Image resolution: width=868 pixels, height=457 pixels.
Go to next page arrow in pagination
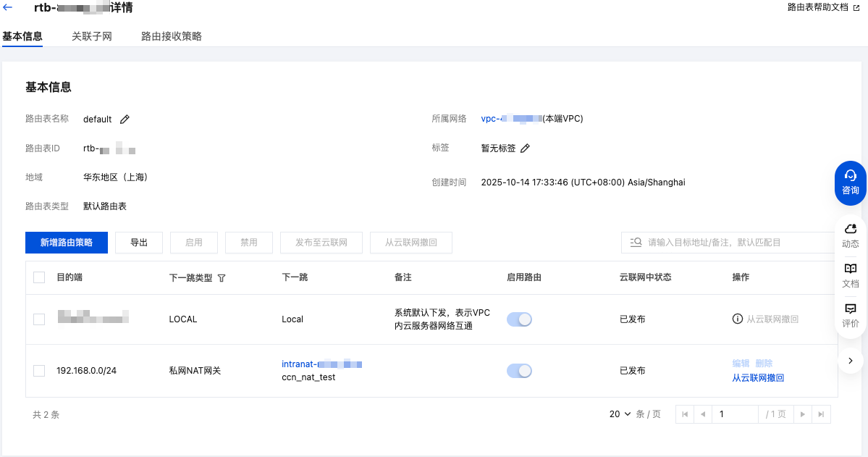[802, 414]
